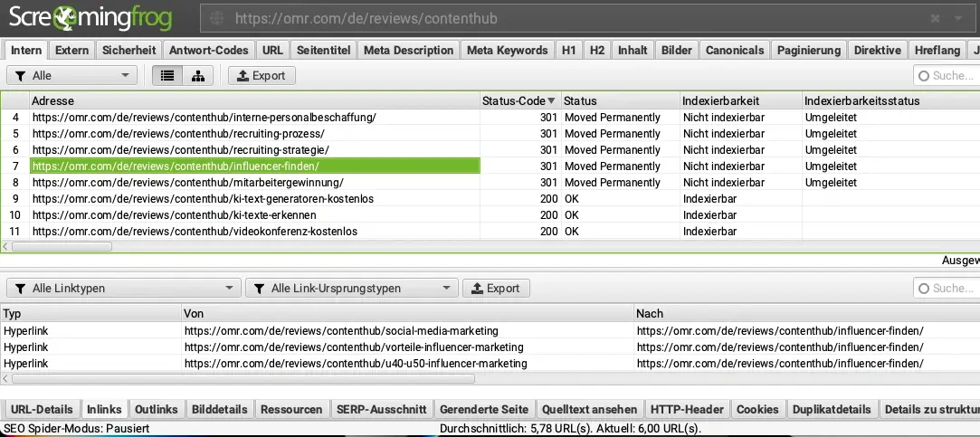The image size is (980, 437).
Task: Select the highlighted influencer-finden URL
Action: (x=255, y=166)
